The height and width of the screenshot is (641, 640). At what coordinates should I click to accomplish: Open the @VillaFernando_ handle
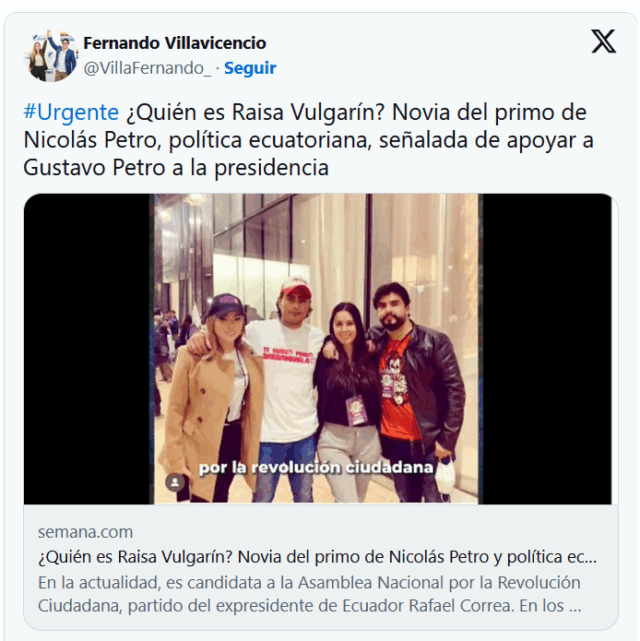[147, 68]
